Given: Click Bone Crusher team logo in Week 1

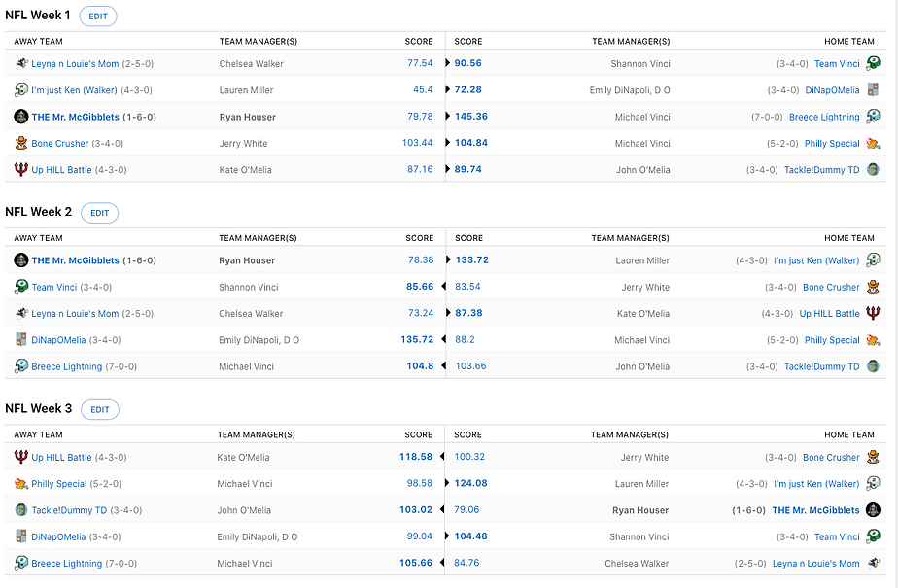Looking at the screenshot, I should 21,144.
